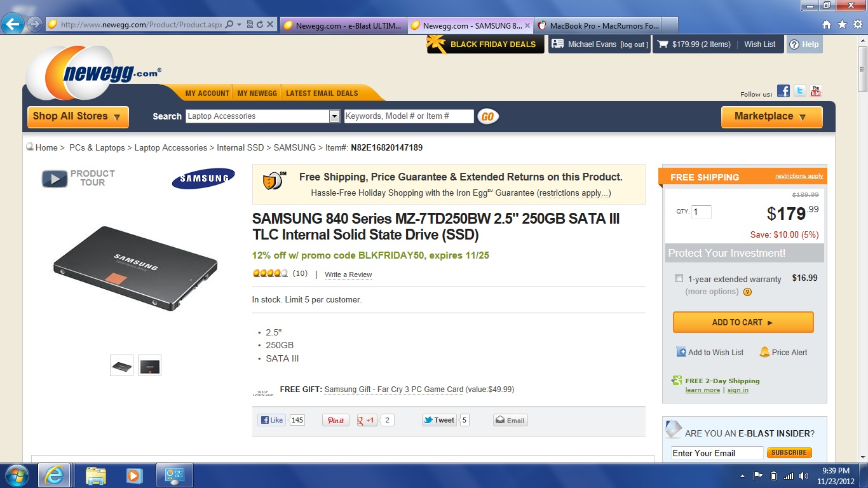Click the Facebook Like button
Viewport: 868px width, 488px height.
(x=271, y=420)
